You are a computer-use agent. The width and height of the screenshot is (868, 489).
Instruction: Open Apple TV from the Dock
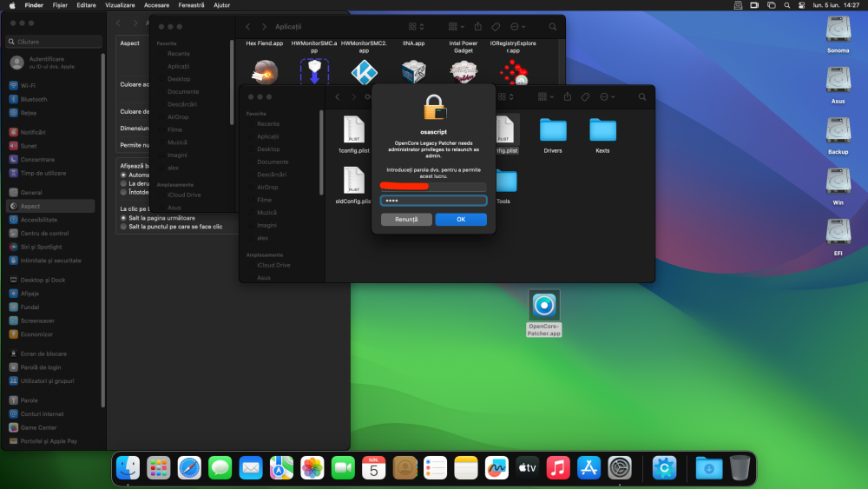coord(527,468)
